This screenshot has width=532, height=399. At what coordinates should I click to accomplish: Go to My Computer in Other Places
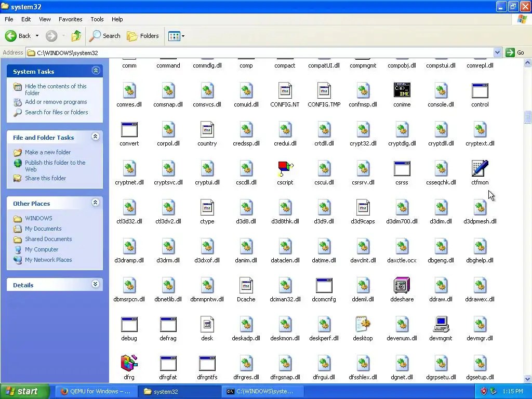tap(42, 249)
